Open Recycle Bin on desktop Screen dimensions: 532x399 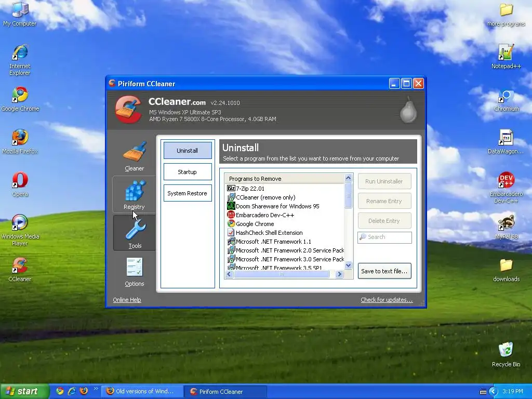pos(506,355)
